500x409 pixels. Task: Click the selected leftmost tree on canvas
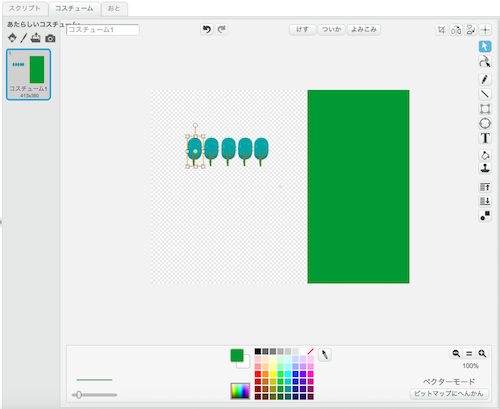click(x=195, y=151)
